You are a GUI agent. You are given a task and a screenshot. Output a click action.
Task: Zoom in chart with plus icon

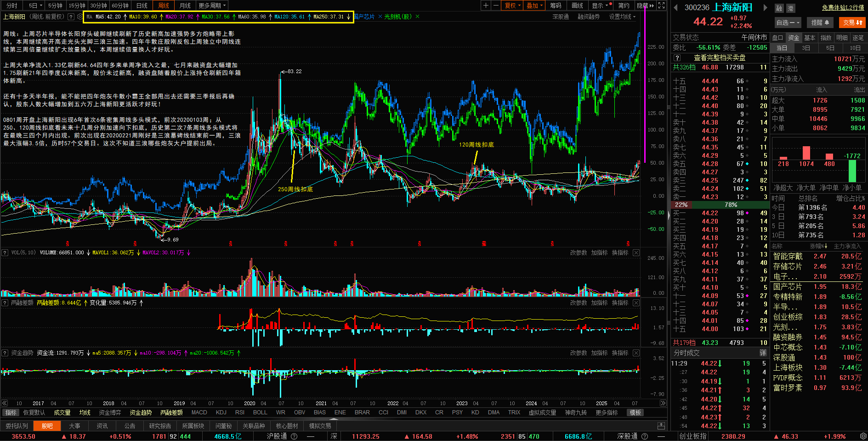[x=486, y=6]
